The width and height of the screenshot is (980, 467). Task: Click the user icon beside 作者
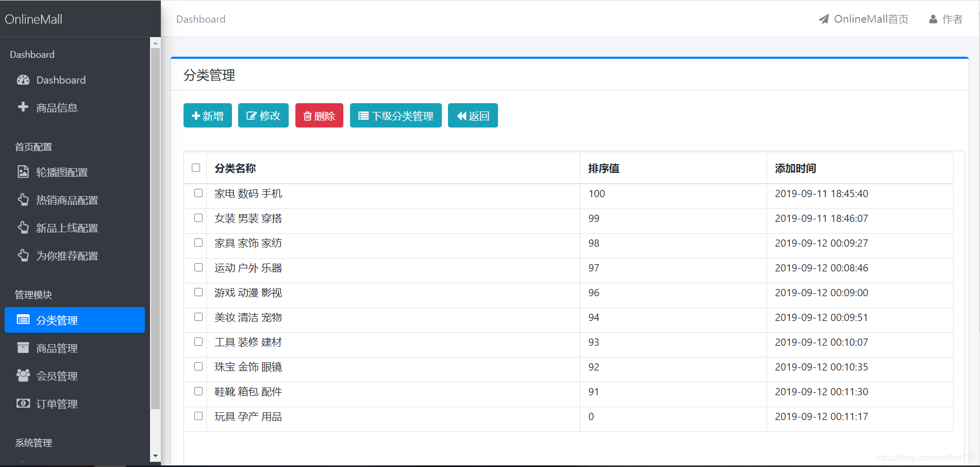tap(933, 19)
